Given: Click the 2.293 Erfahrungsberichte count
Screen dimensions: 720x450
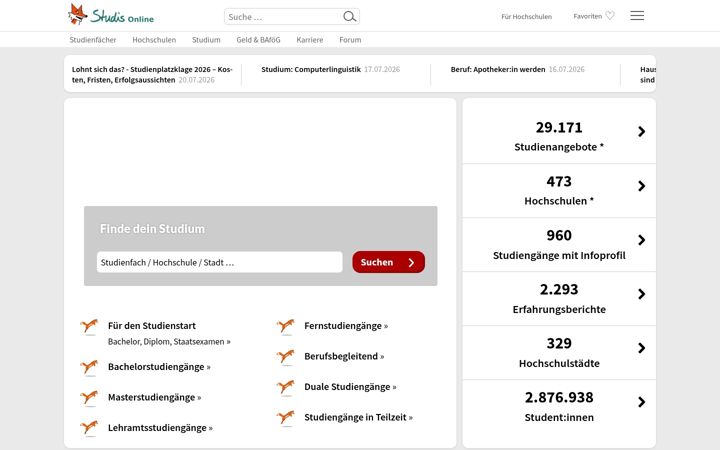Looking at the screenshot, I should (x=559, y=289).
